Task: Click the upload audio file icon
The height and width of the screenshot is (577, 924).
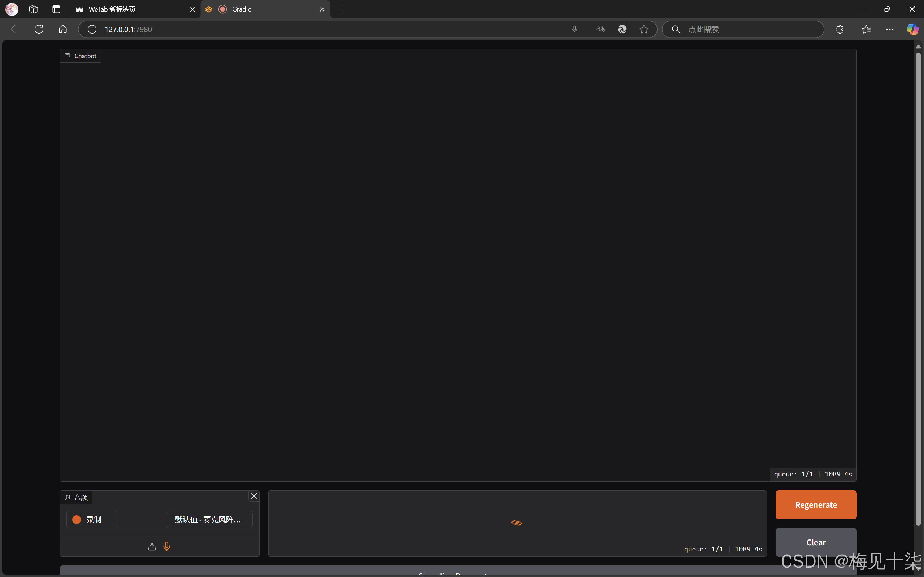Action: [152, 546]
